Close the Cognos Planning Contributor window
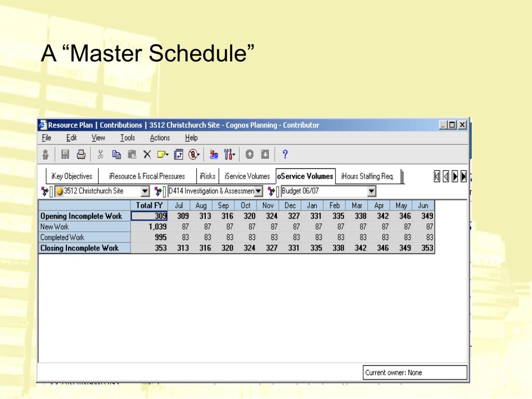The image size is (532, 399). pos(462,125)
